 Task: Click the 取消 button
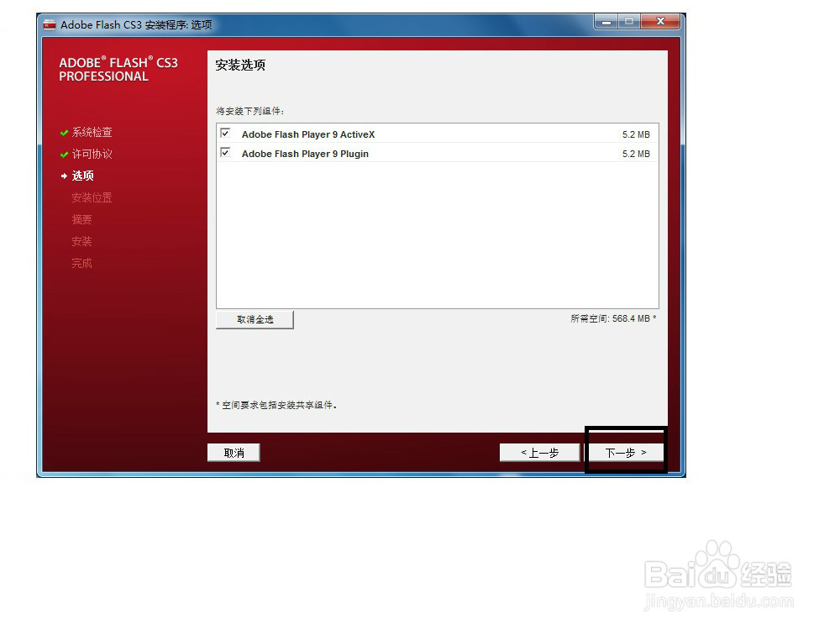(234, 453)
